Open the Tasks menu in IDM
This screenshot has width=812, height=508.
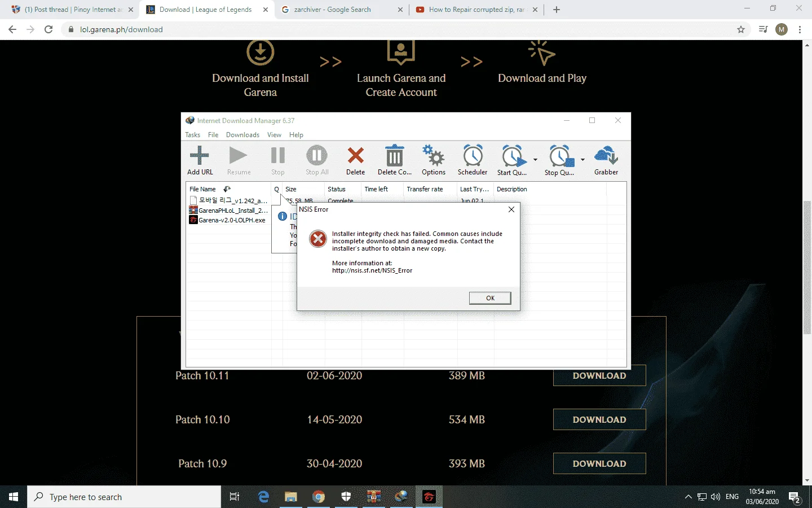click(x=192, y=135)
